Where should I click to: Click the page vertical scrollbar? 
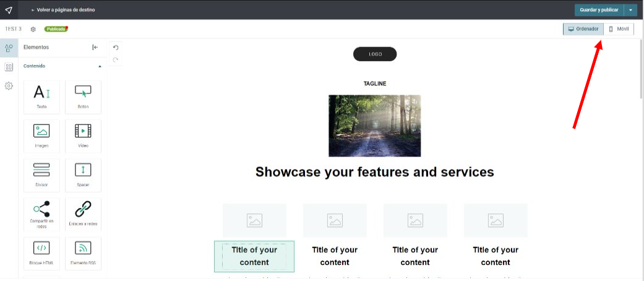tap(642, 70)
